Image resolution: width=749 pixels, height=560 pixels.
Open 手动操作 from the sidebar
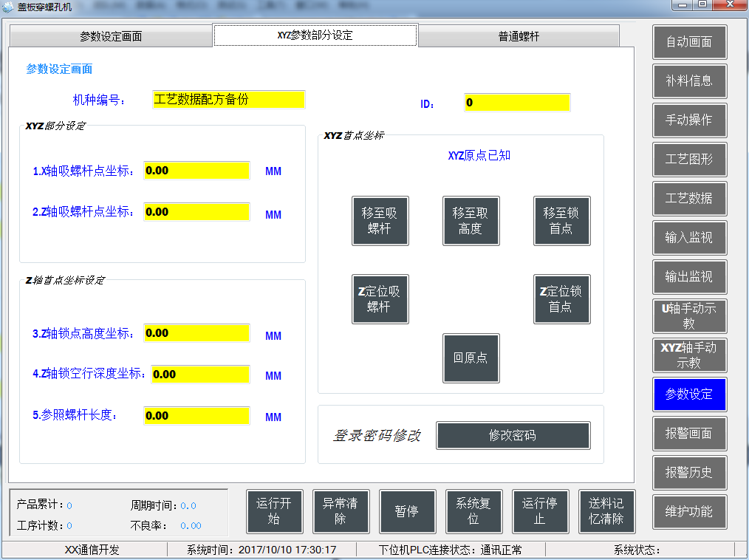(x=688, y=120)
